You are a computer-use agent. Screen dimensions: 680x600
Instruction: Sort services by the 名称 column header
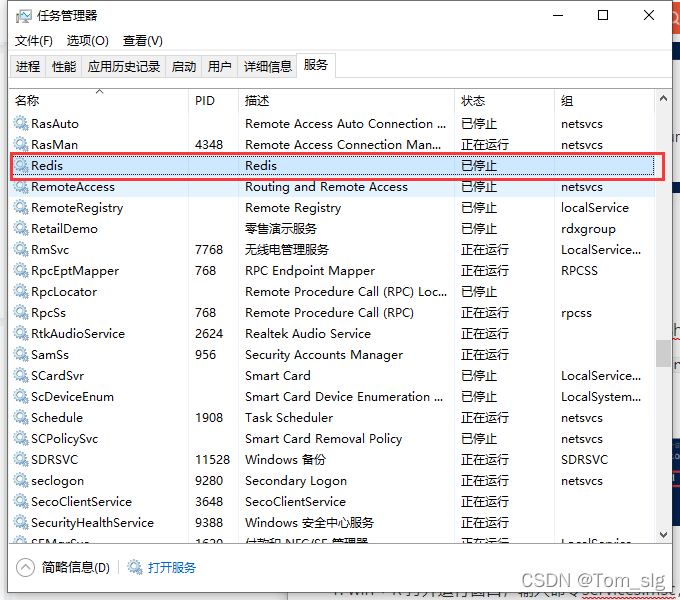tap(99, 101)
